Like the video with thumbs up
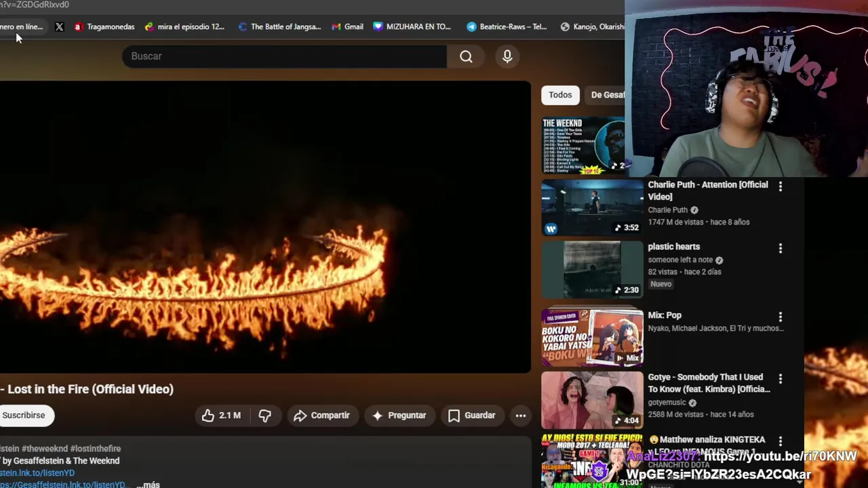 [x=222, y=415]
